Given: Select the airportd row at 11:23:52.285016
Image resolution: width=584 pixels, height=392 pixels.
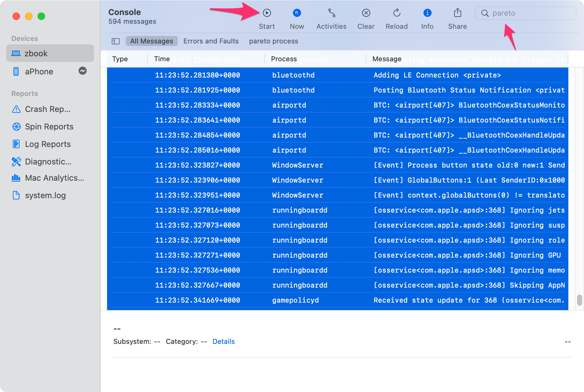Looking at the screenshot, I should pos(338,150).
